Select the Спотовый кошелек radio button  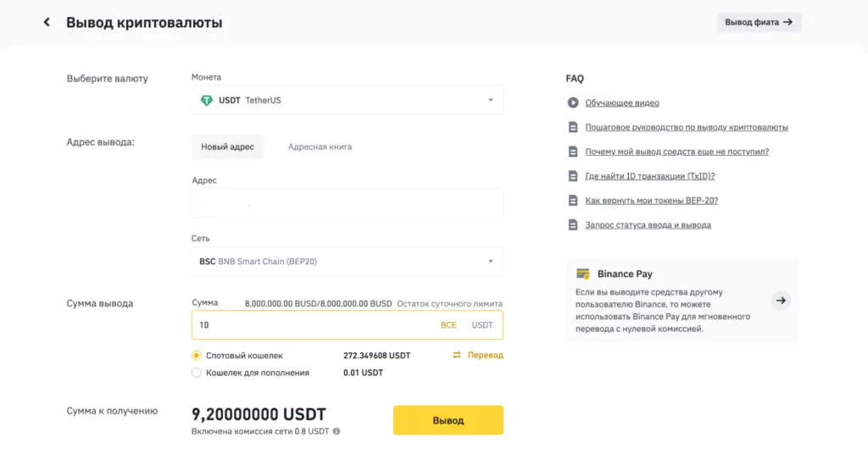[x=197, y=356]
